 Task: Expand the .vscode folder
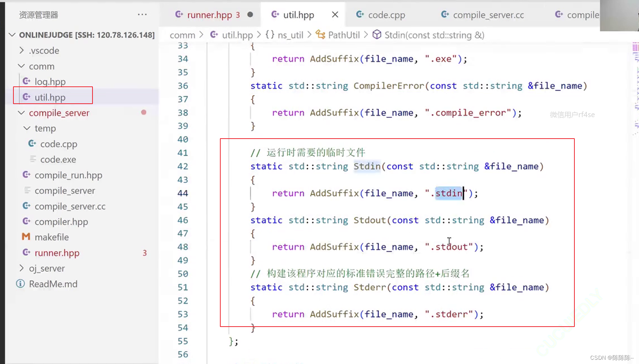click(22, 50)
